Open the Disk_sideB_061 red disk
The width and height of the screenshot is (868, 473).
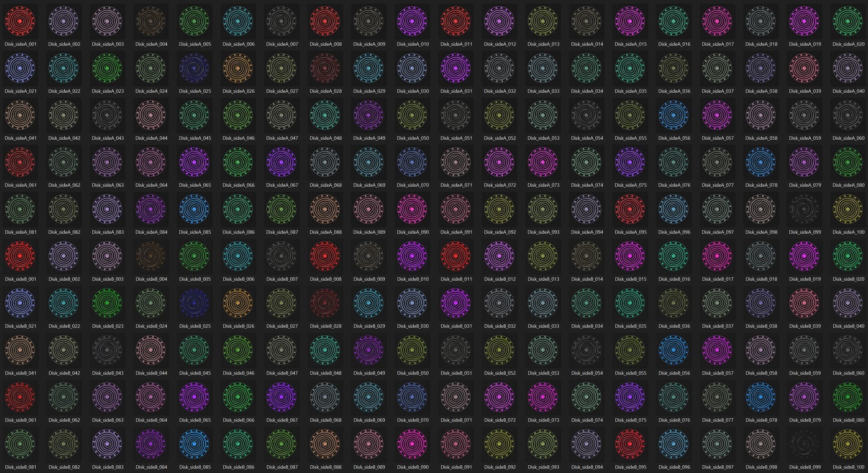click(x=20, y=397)
